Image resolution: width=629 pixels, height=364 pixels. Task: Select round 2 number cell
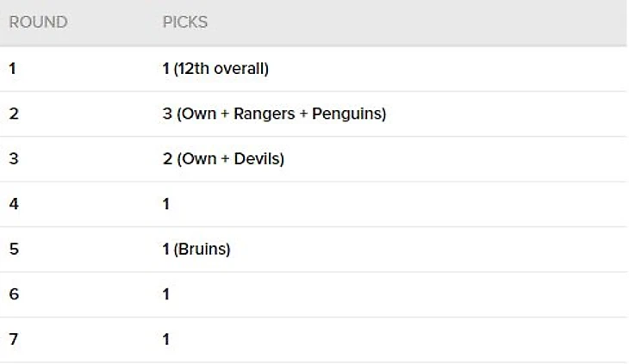coord(13,114)
